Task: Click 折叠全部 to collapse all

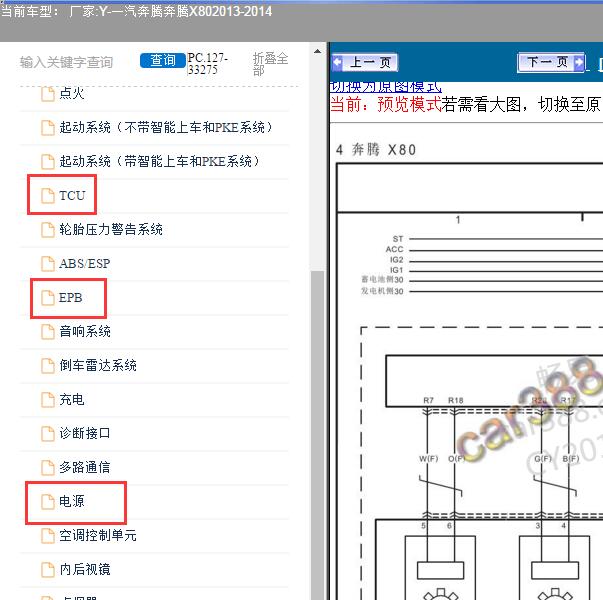Action: (270, 64)
